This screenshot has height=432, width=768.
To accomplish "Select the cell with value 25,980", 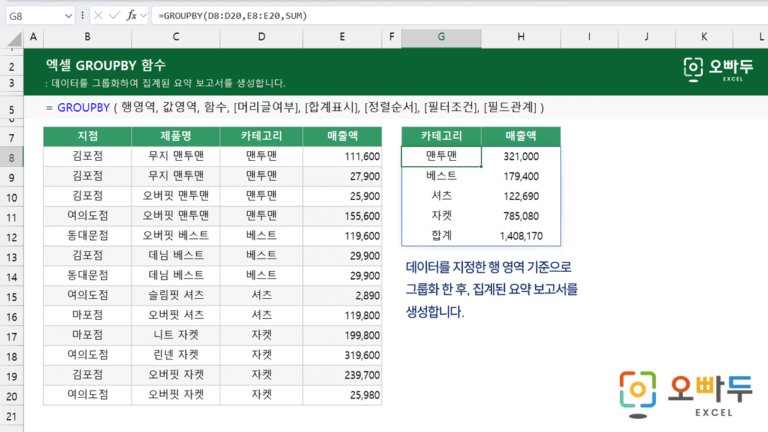I will tap(342, 395).
